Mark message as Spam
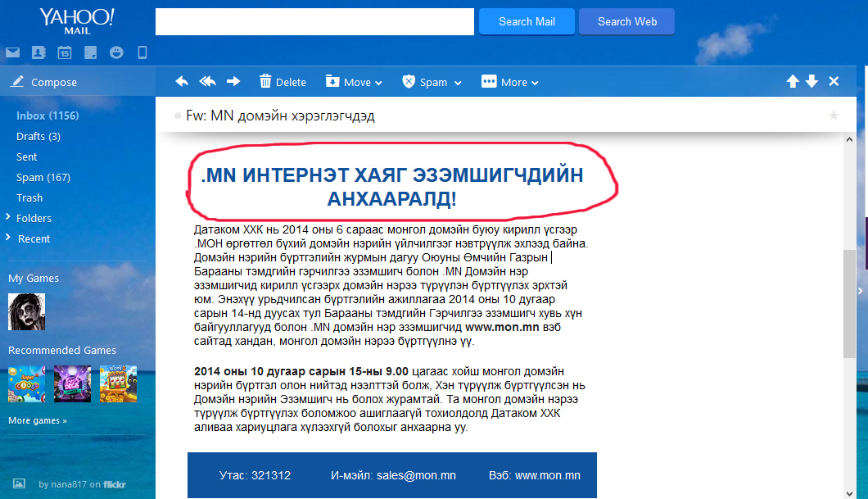 pyautogui.click(x=425, y=82)
